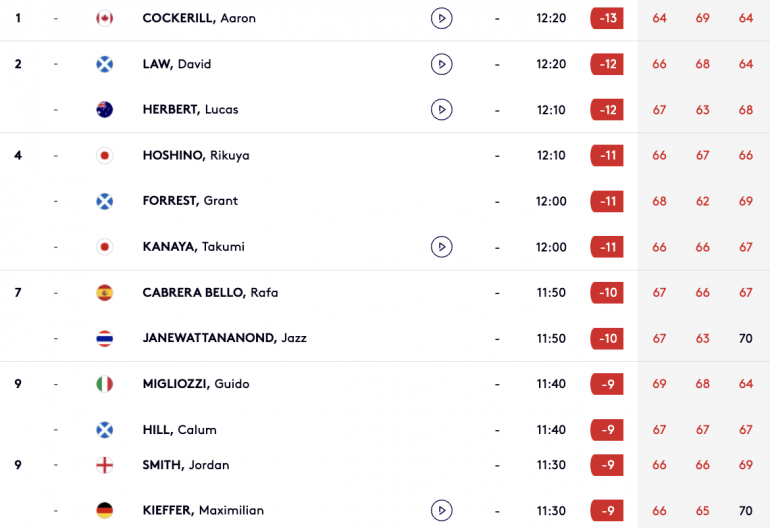Play video highlights for Lucas Herbert
The height and width of the screenshot is (528, 770).
pyautogui.click(x=441, y=110)
